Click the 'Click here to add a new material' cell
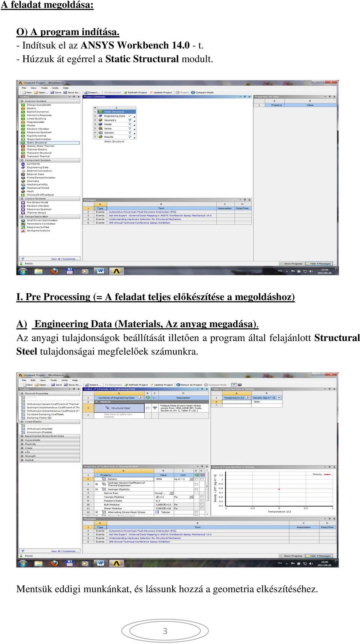Screen dimensions: 360x644 pos(118,416)
